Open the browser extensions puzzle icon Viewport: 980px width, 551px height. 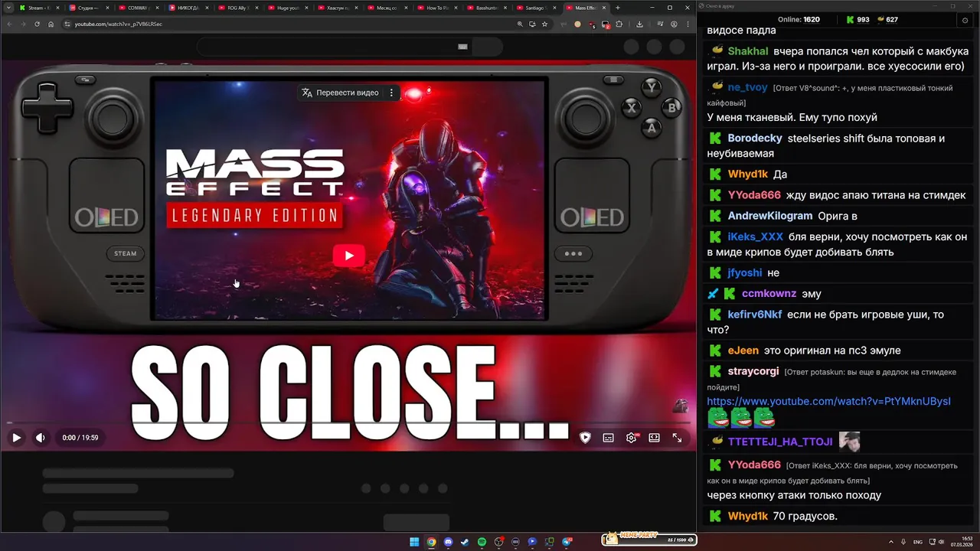619,24
